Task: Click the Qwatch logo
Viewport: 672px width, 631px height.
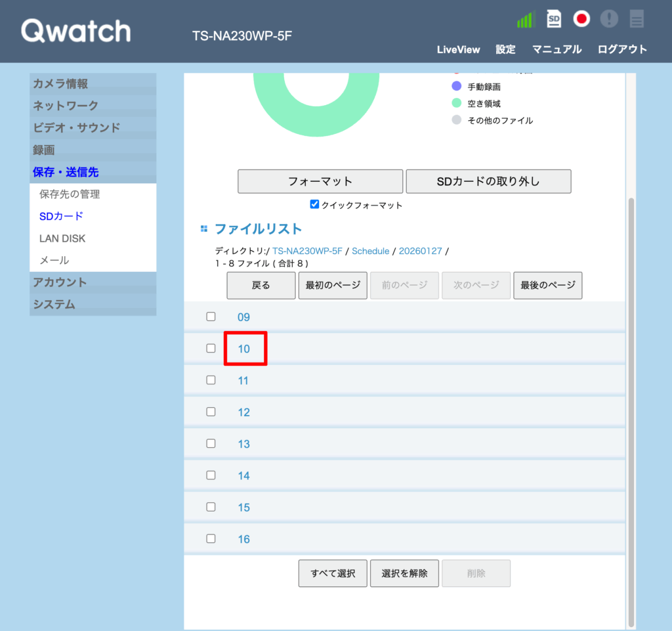Action: click(x=76, y=31)
